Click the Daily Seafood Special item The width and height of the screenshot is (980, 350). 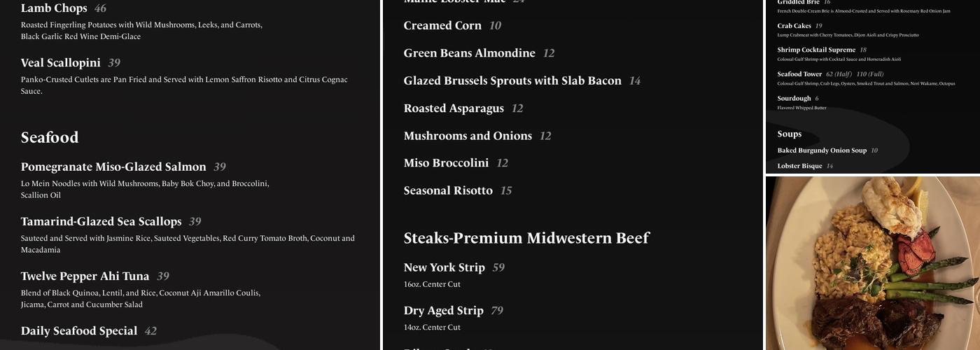pos(79,330)
